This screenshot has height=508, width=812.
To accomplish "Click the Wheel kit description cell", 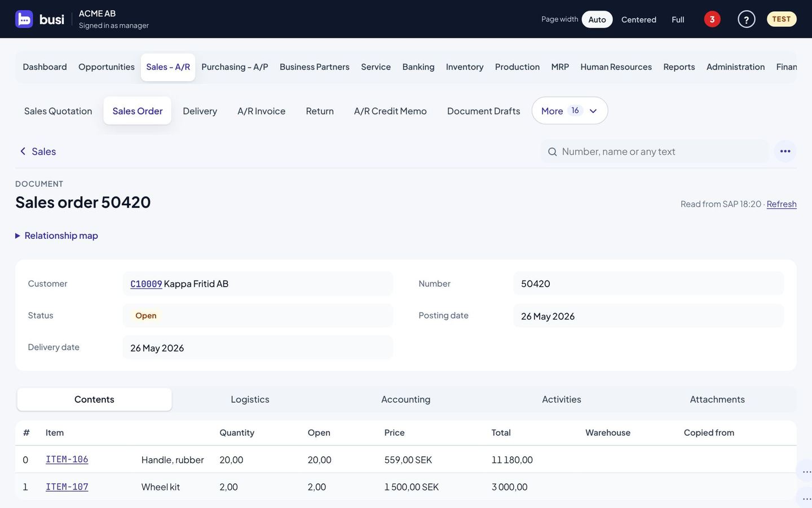I will point(161,487).
